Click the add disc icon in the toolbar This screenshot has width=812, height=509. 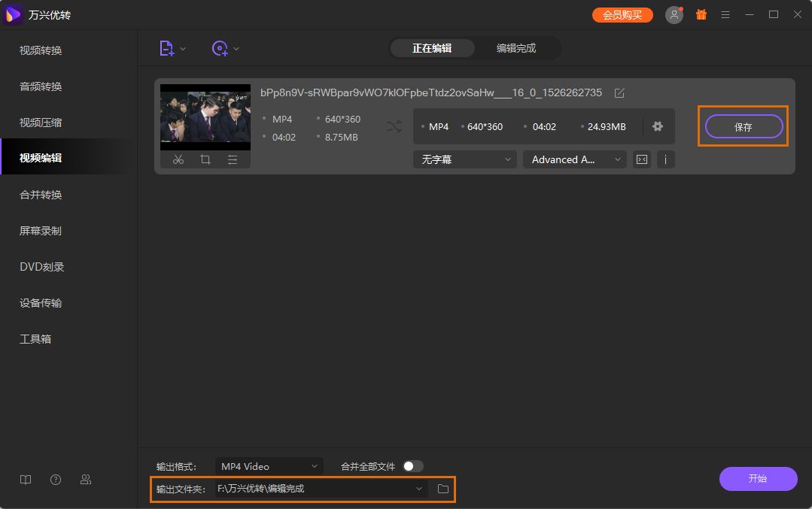click(220, 49)
